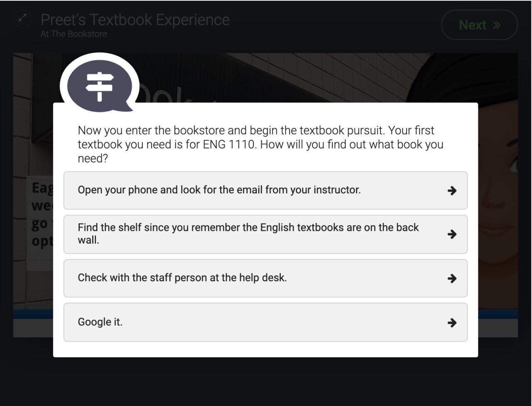Click the arrow beside the help desk option

(x=452, y=278)
